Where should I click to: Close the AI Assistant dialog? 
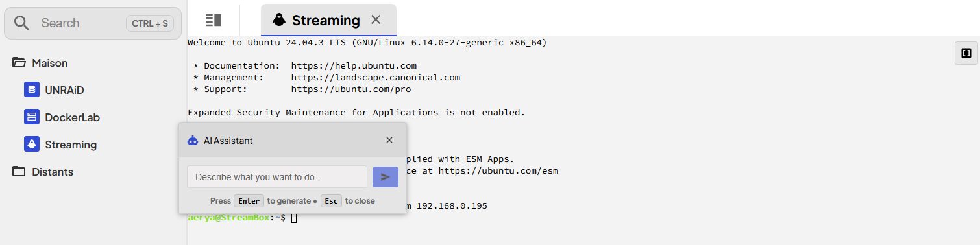pos(389,140)
